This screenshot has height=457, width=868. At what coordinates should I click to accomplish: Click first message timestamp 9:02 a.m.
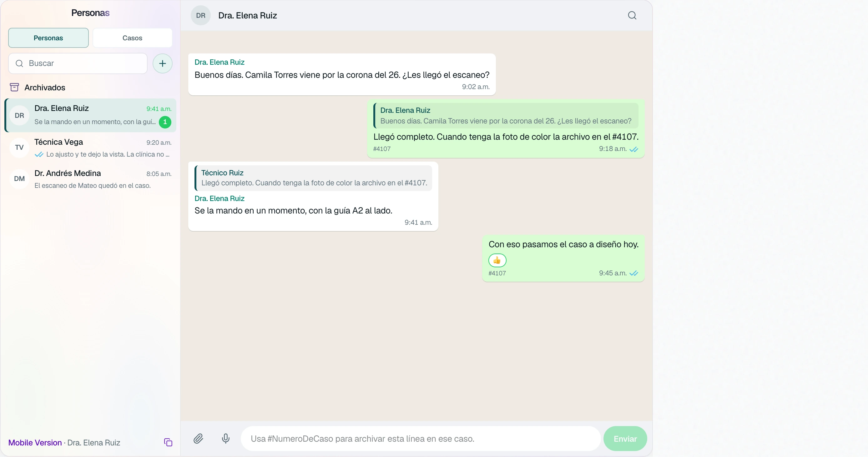pos(476,87)
